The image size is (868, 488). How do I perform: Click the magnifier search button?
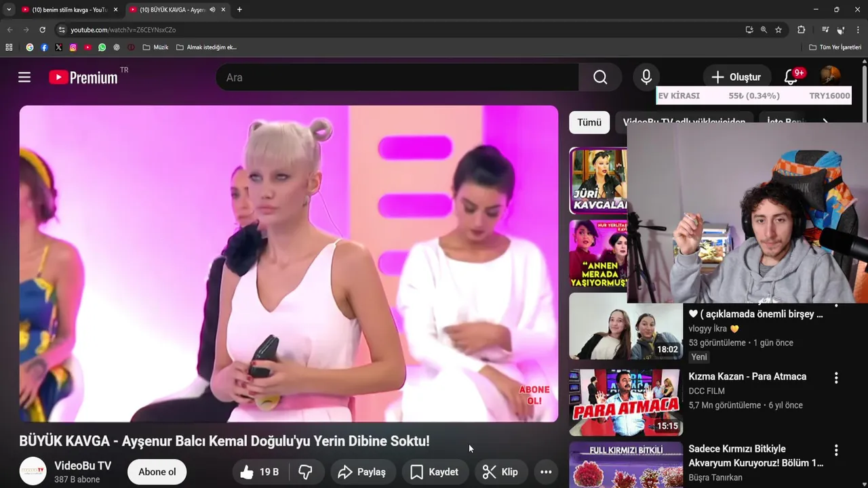click(600, 77)
